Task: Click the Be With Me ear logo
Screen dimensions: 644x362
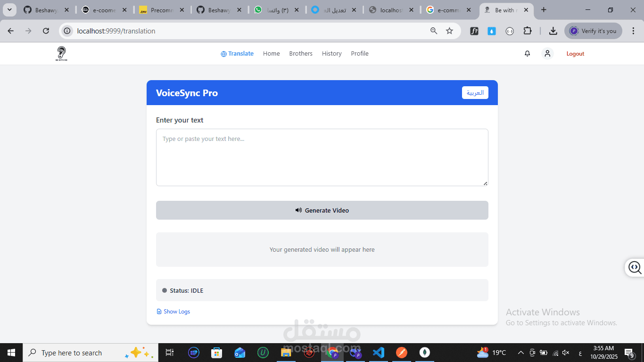Action: pyautogui.click(x=61, y=54)
